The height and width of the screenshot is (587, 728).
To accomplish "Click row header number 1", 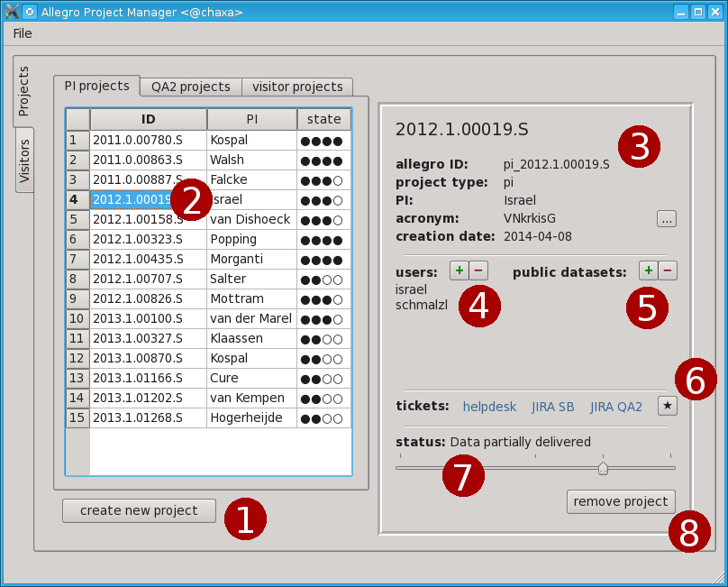I will (x=77, y=141).
